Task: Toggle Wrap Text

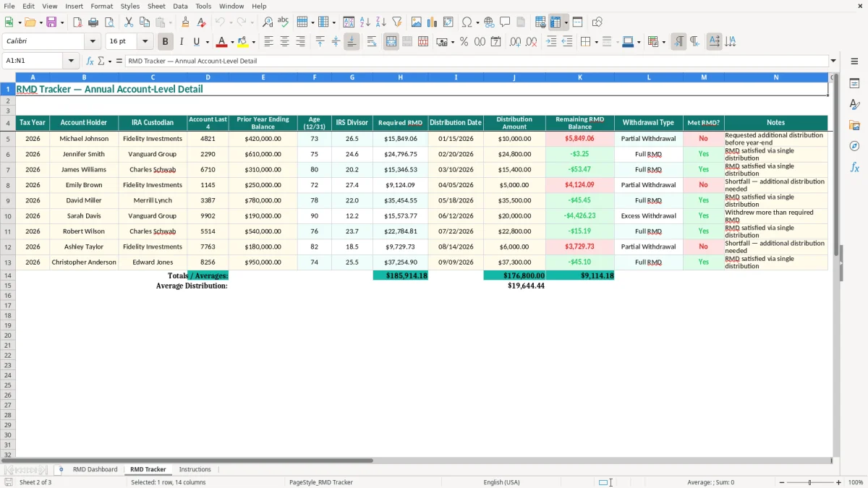Action: tap(372, 42)
